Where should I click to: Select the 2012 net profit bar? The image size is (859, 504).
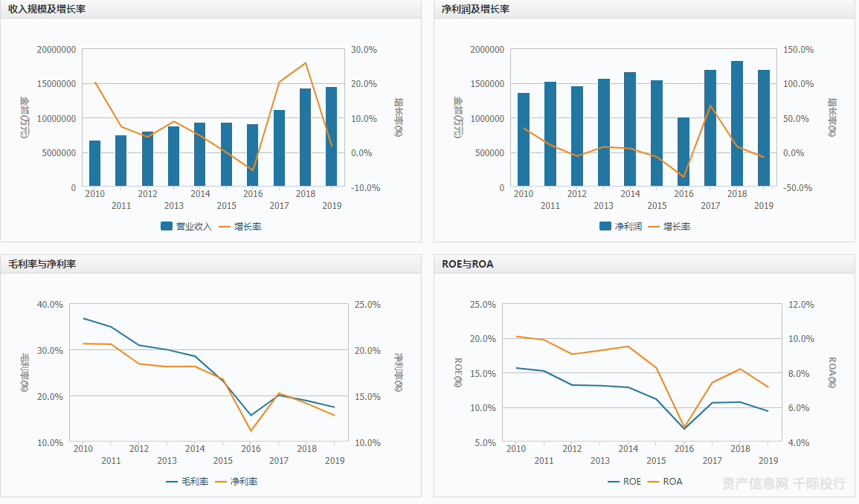(577, 137)
